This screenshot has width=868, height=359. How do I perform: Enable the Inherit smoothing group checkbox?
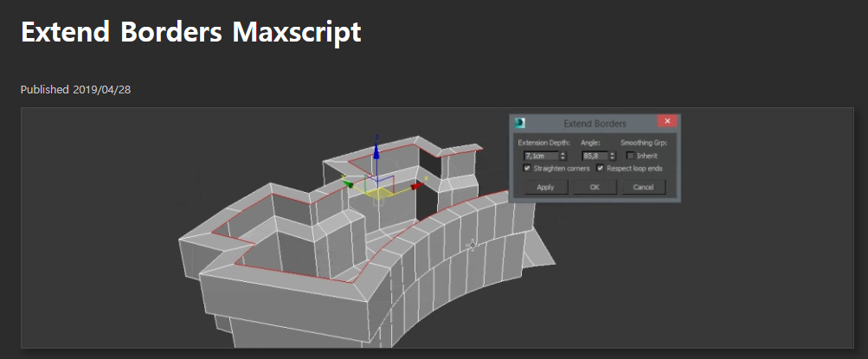pyautogui.click(x=630, y=156)
